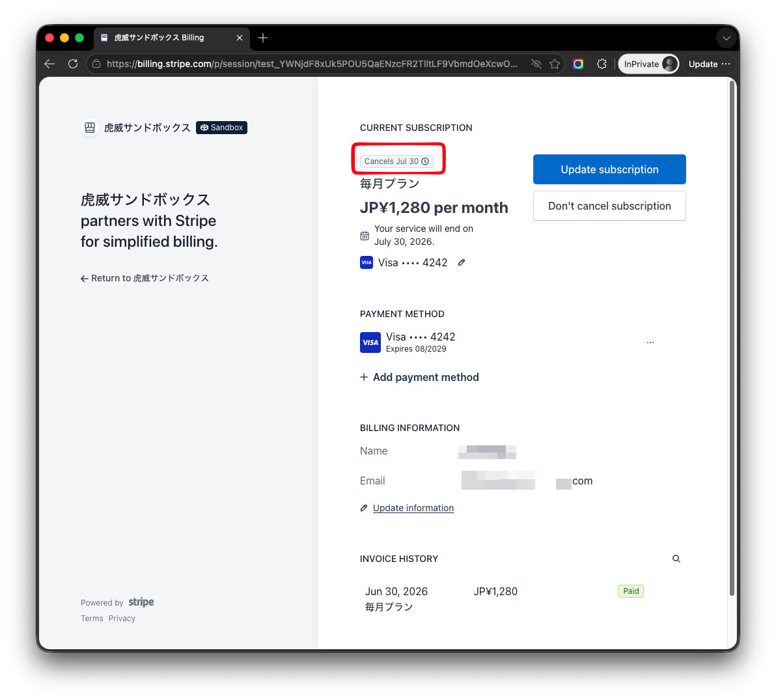Image resolution: width=776 pixels, height=700 pixels.
Task: Click the pencil icon beside Visa 4242
Action: click(462, 262)
